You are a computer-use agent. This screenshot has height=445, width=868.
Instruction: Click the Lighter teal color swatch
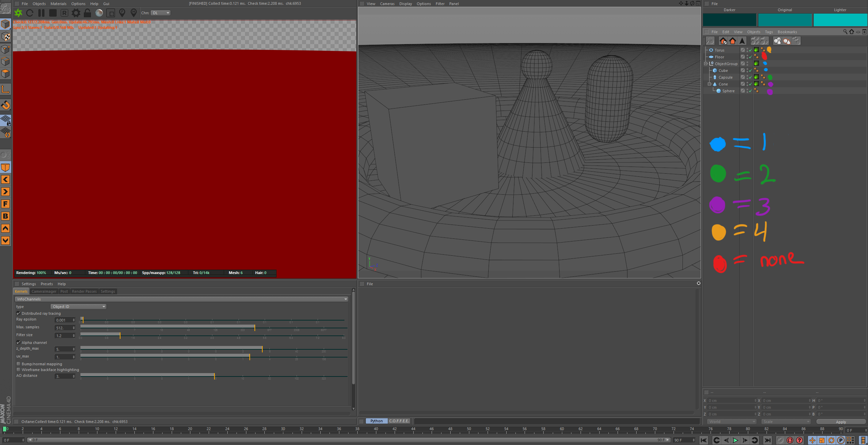pyautogui.click(x=840, y=20)
